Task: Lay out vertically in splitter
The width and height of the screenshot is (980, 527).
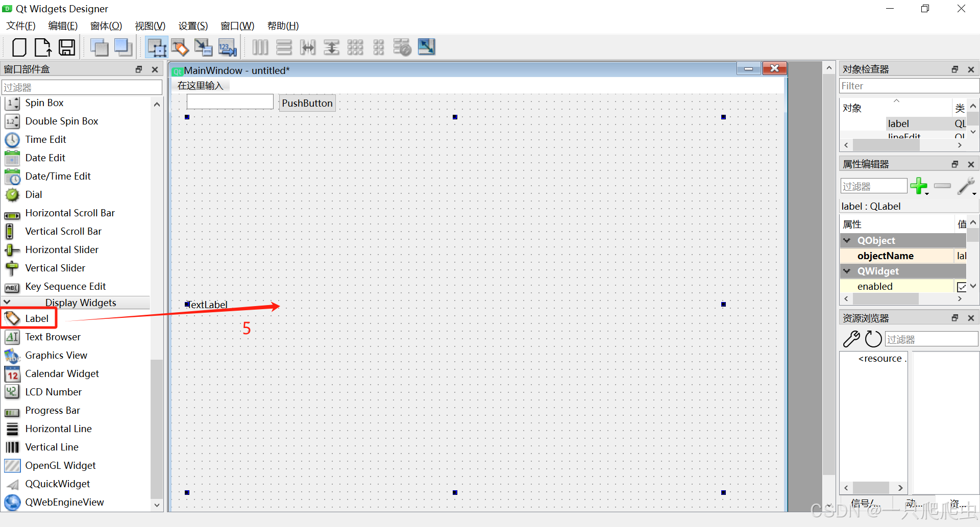Action: point(332,47)
